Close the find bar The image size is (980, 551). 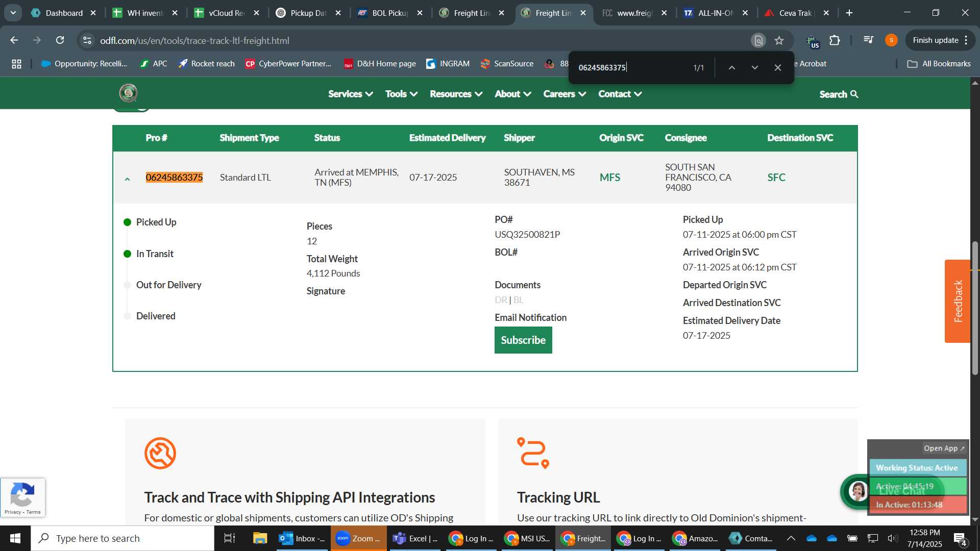777,67
